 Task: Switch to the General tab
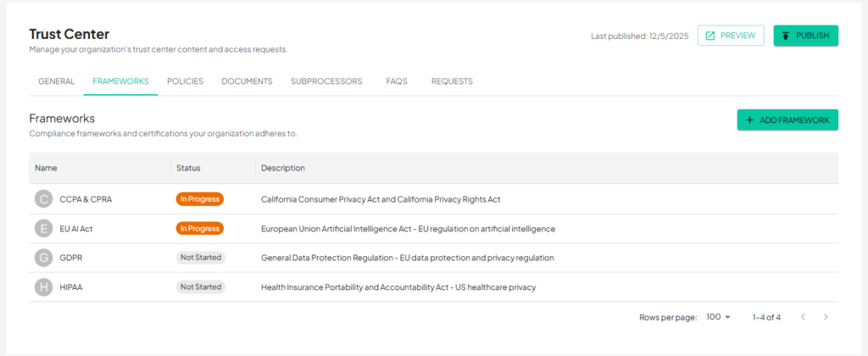[x=56, y=81]
